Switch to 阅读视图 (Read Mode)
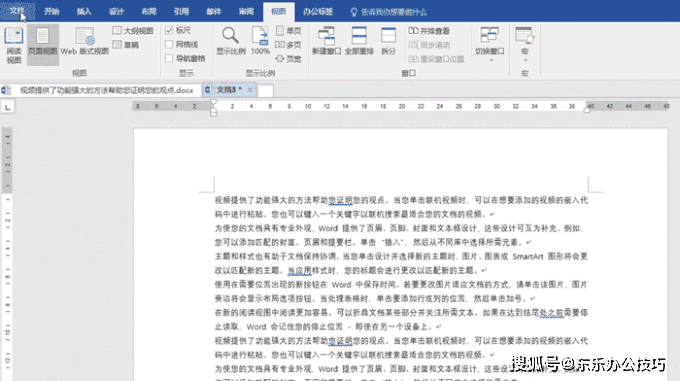The width and height of the screenshot is (680, 381). click(13, 45)
